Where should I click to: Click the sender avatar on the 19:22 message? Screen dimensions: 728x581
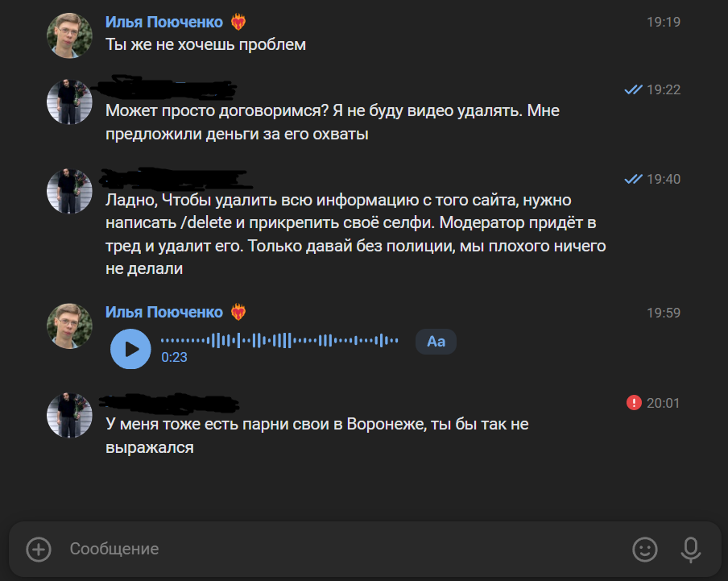(69, 102)
